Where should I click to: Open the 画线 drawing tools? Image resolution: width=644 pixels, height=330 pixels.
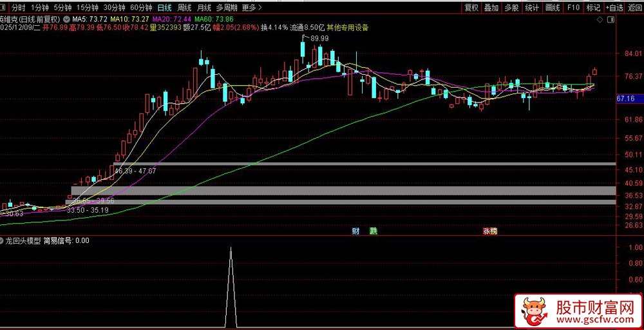(x=553, y=7)
